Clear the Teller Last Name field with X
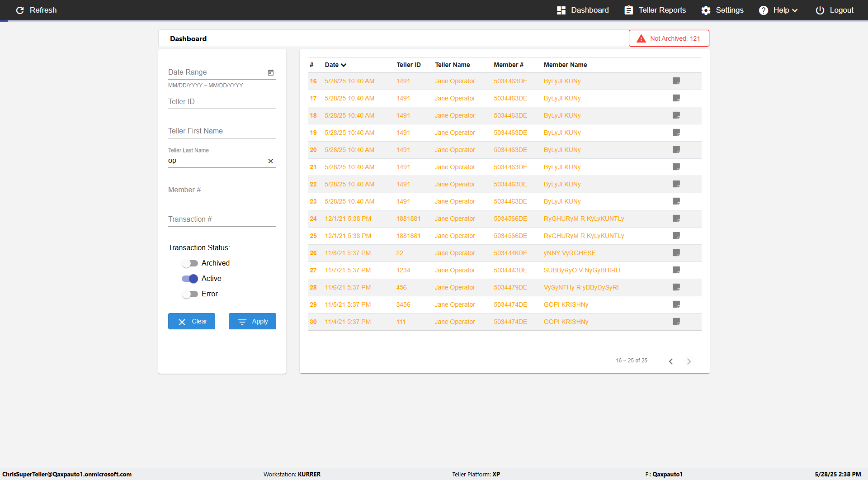 point(271,161)
